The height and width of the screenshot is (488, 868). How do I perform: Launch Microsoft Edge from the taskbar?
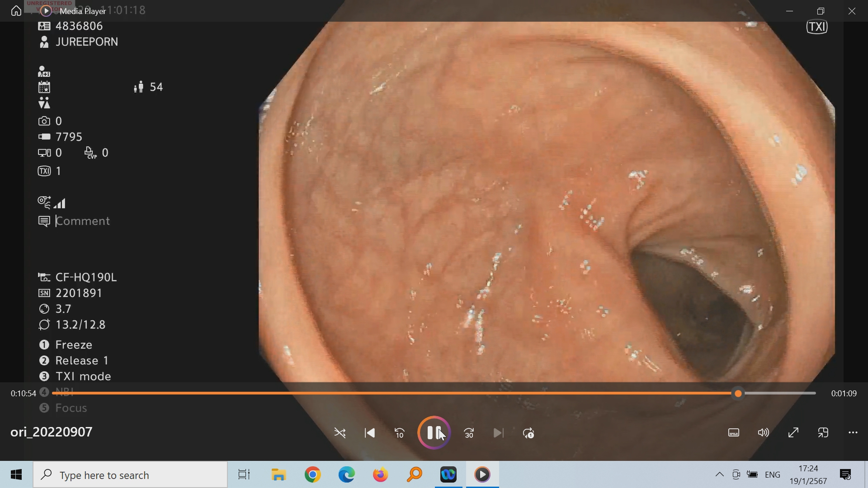347,475
